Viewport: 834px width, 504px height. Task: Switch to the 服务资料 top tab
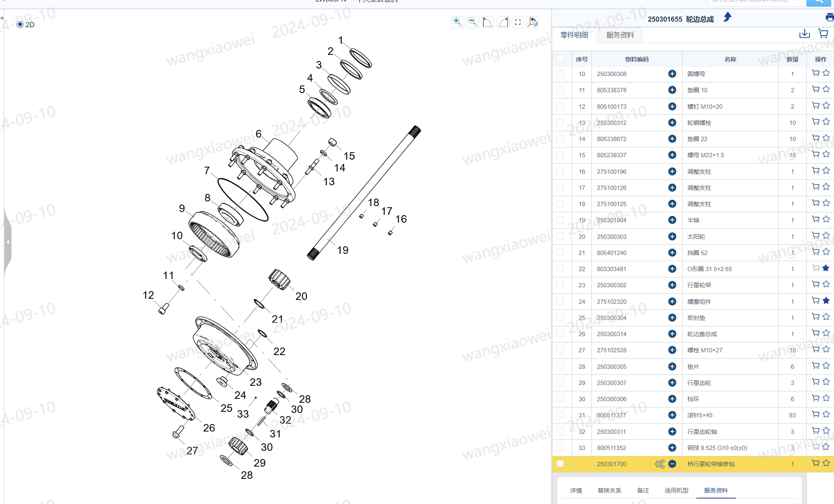click(x=620, y=35)
